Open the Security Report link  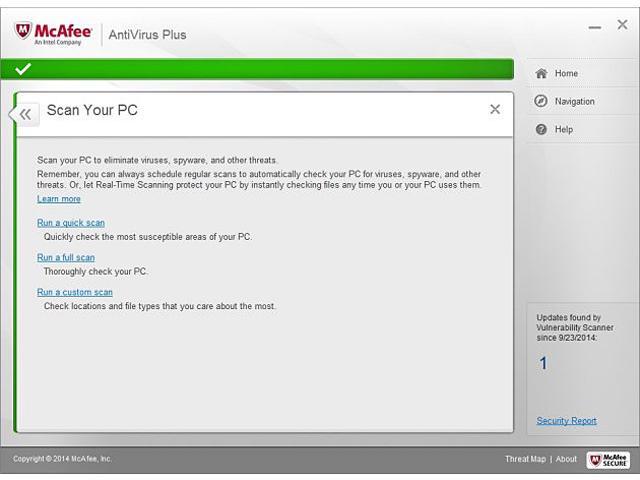point(566,421)
